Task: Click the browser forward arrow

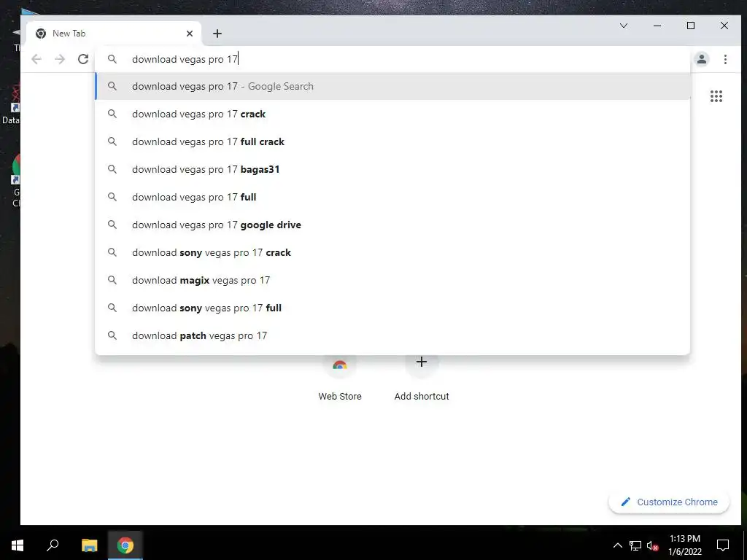Action: tap(60, 59)
